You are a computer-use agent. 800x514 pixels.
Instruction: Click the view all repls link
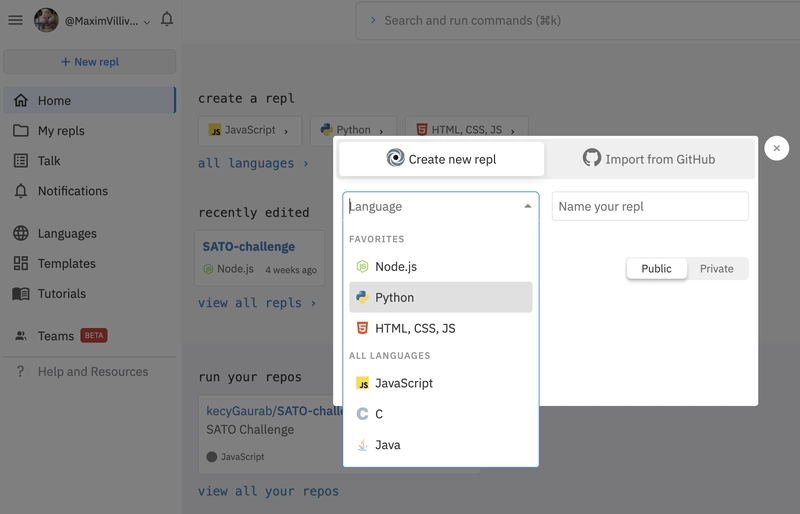[x=257, y=303]
